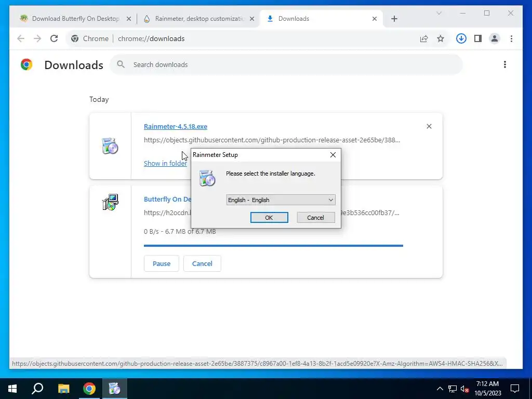
Task: Click the Search downloads field
Action: coord(286,64)
